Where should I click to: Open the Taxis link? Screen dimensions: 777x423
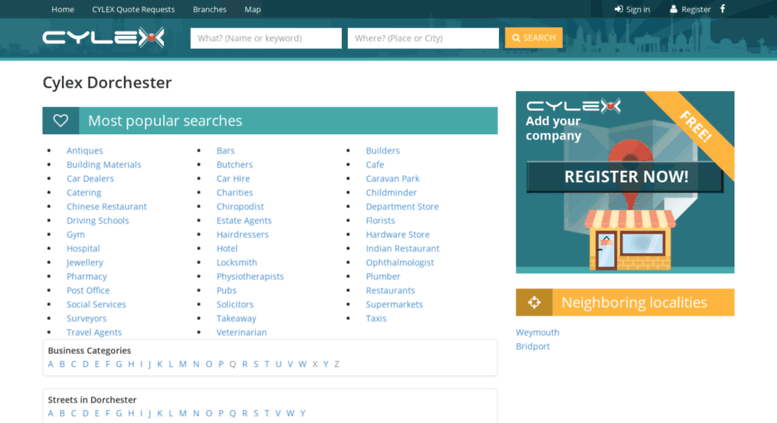pyautogui.click(x=376, y=318)
